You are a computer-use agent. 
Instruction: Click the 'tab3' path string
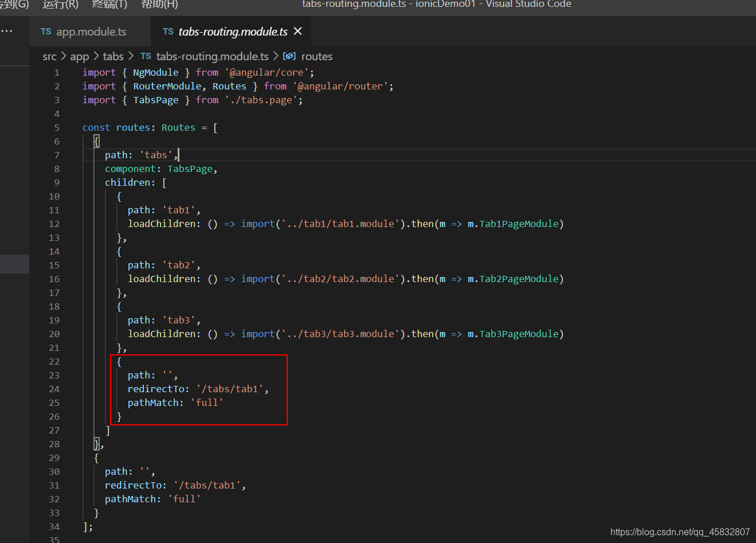tap(179, 320)
